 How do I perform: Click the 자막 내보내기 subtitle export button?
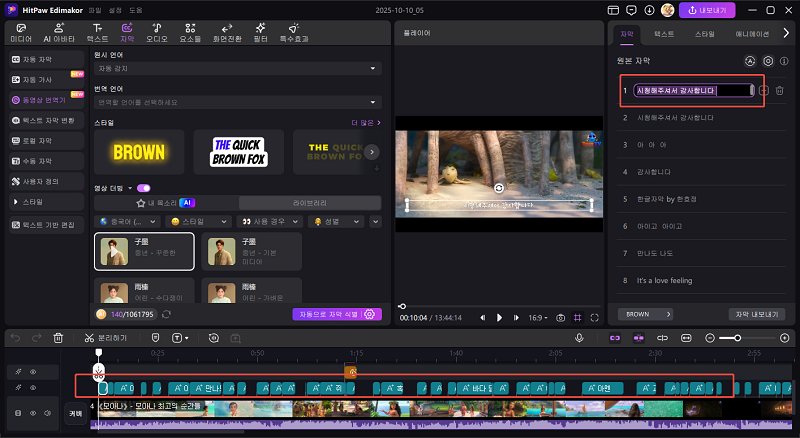click(x=756, y=313)
